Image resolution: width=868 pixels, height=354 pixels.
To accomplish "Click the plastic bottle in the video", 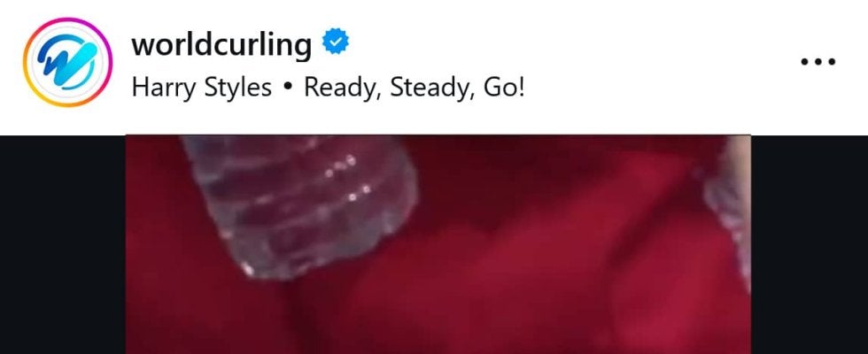I will point(302,204).
